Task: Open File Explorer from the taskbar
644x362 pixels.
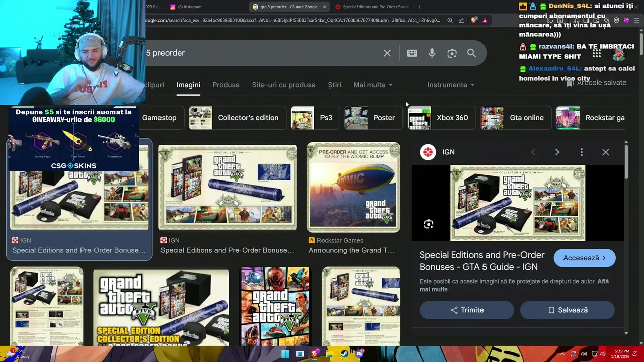Action: tap(330, 354)
